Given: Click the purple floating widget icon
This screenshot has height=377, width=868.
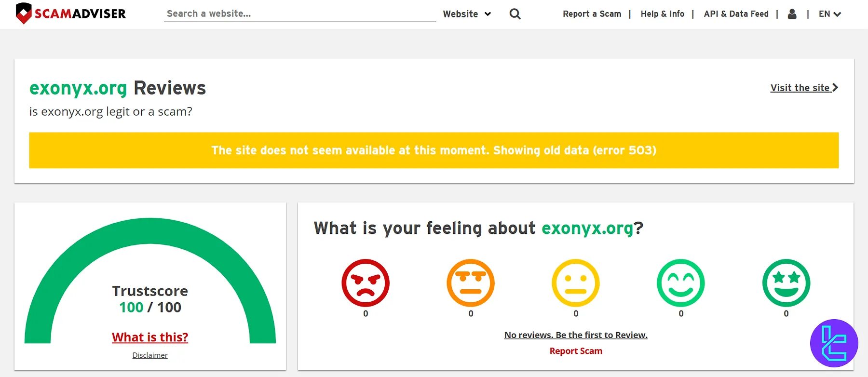Looking at the screenshot, I should point(834,343).
